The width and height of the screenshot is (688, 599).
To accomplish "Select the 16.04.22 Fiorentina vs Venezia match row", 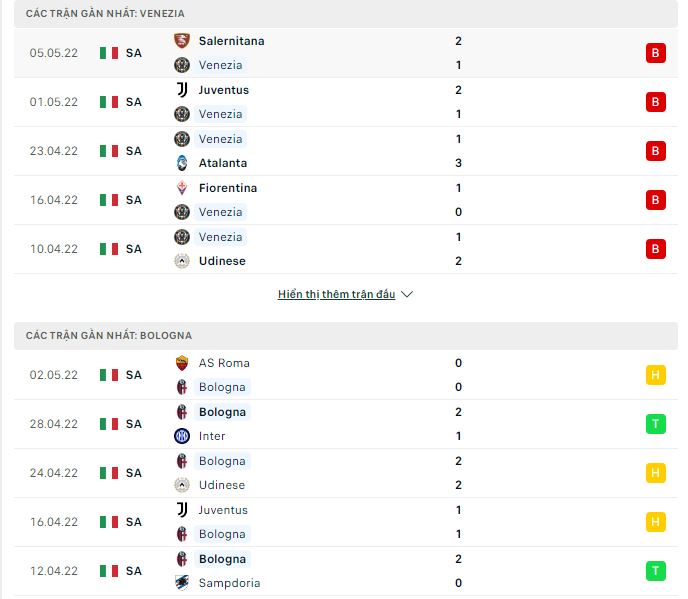I will [346, 200].
